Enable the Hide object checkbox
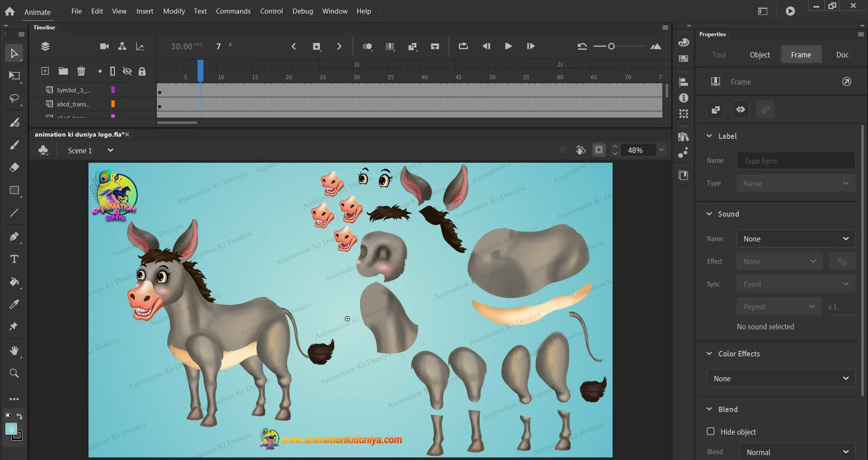The image size is (868, 460). [711, 432]
